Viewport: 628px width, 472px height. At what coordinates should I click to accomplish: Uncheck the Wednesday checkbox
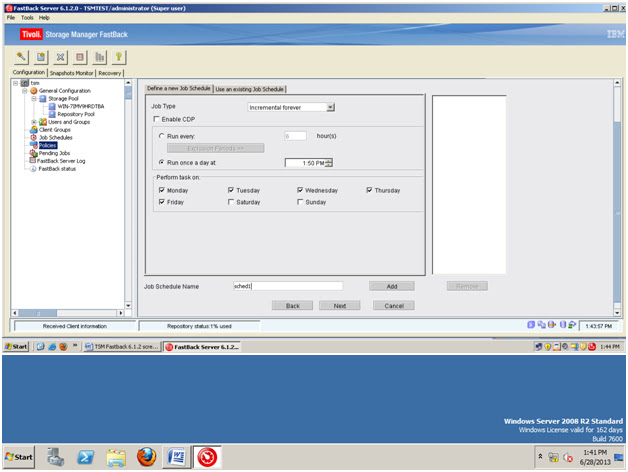[300, 190]
